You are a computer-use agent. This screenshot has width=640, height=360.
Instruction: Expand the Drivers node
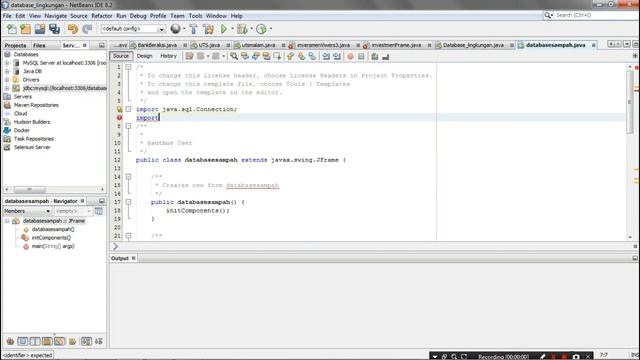click(x=7, y=80)
